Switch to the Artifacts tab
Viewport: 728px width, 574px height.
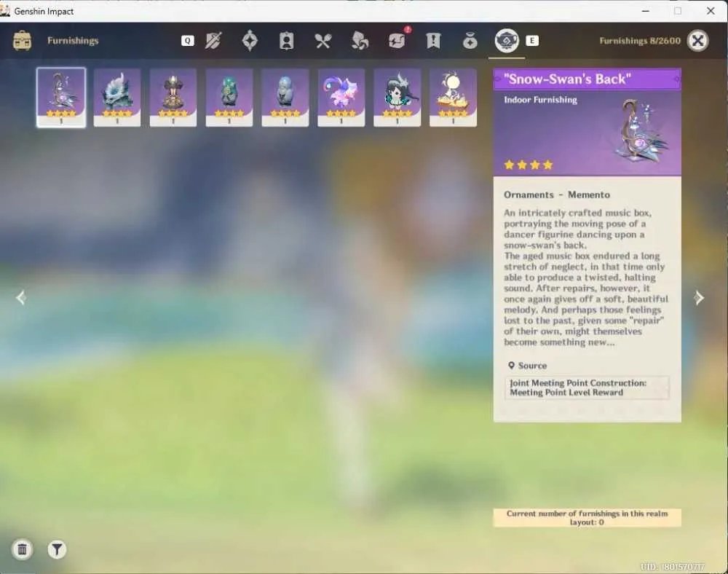pos(250,41)
